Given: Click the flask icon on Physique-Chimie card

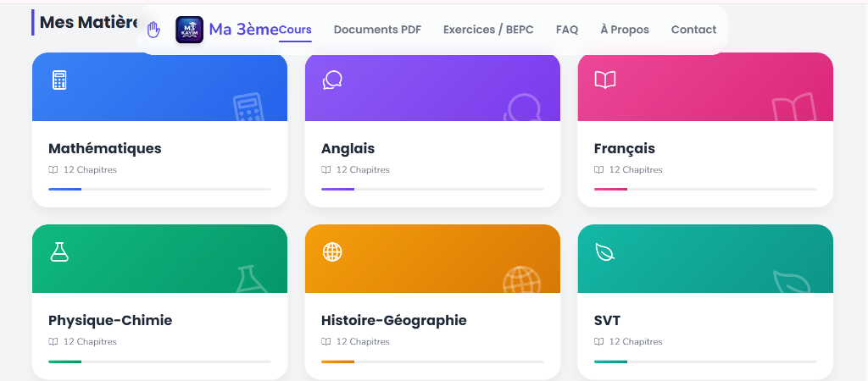Looking at the screenshot, I should (x=59, y=252).
